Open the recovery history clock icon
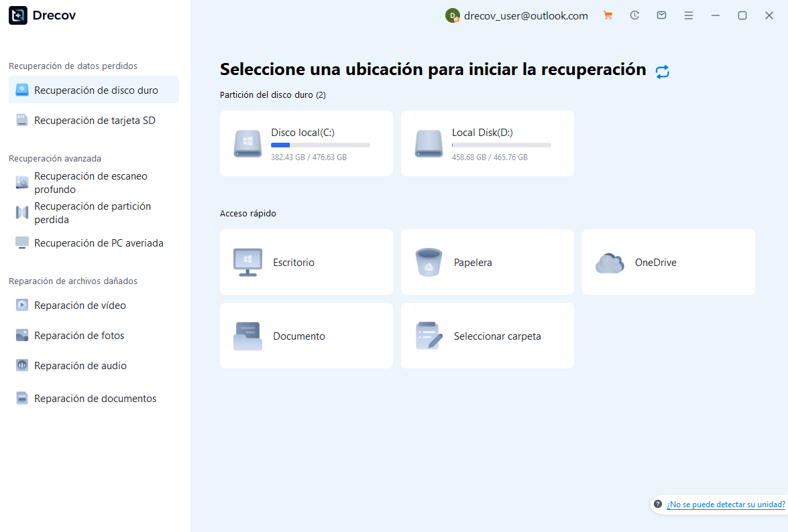Image resolution: width=788 pixels, height=532 pixels. pos(634,15)
